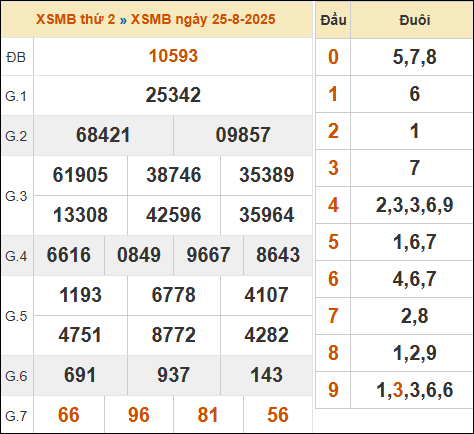This screenshot has width=474, height=434.
Task: Click G.7 red number 66
Action: pos(69,415)
